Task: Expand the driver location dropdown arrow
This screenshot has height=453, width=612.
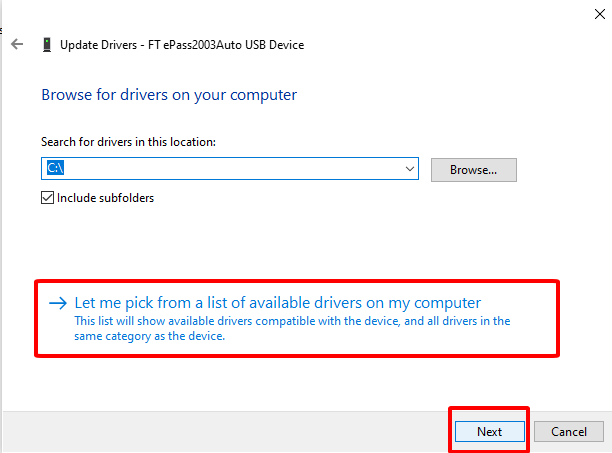Action: pyautogui.click(x=409, y=169)
